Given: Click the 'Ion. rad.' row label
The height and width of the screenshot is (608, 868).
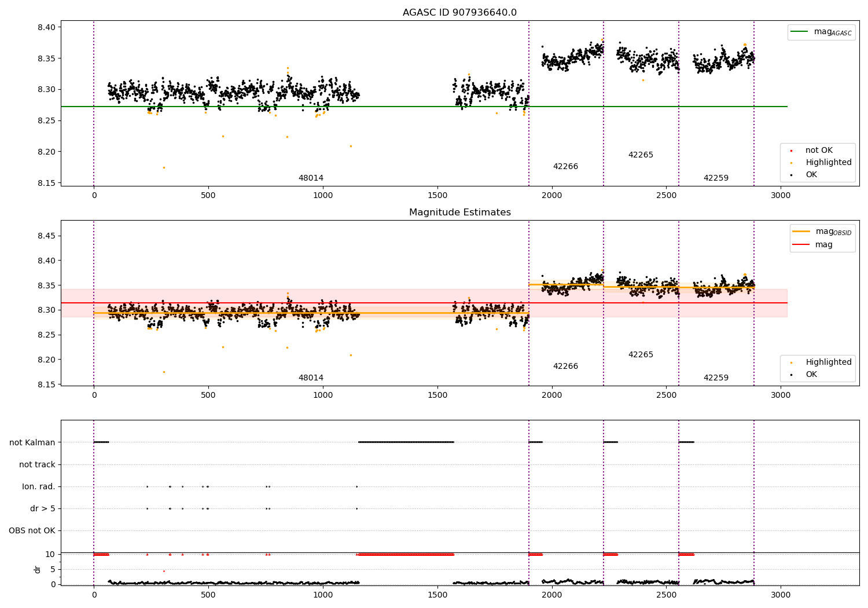Looking at the screenshot, I should pos(39,487).
